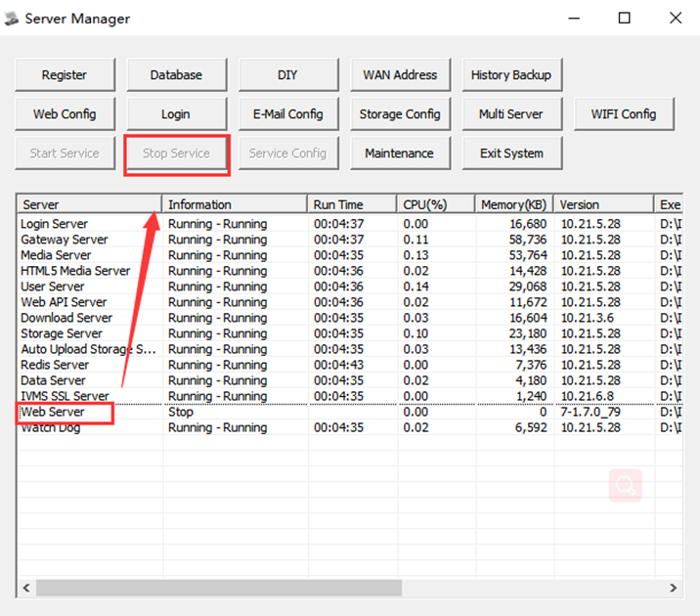Click the horizontal scrollbar thumb
The image size is (700, 616).
pyautogui.click(x=219, y=588)
